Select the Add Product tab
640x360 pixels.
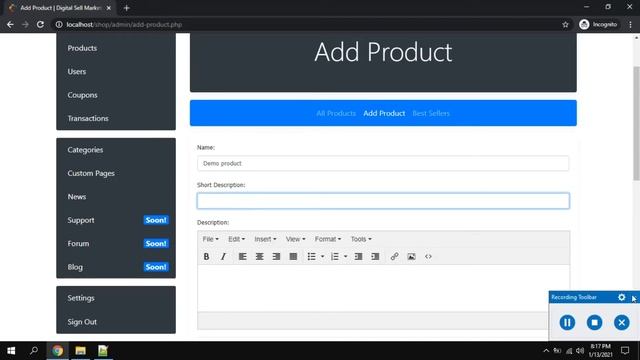(x=384, y=113)
